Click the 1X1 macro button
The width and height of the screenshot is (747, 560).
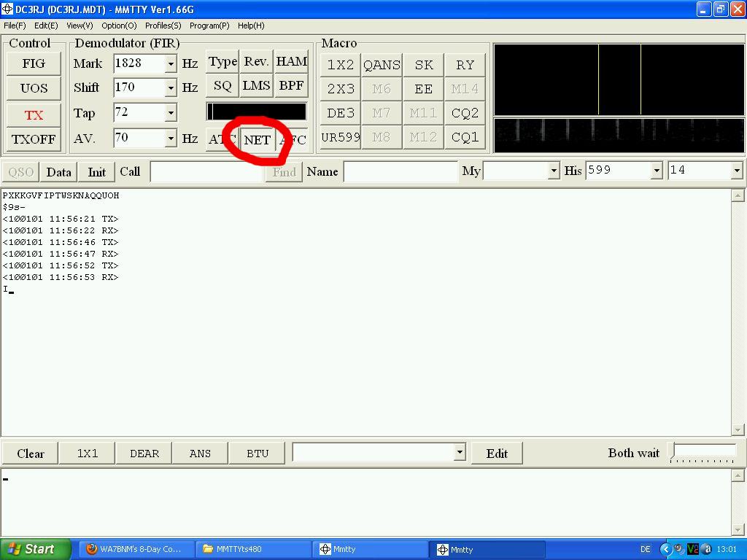tap(88, 453)
